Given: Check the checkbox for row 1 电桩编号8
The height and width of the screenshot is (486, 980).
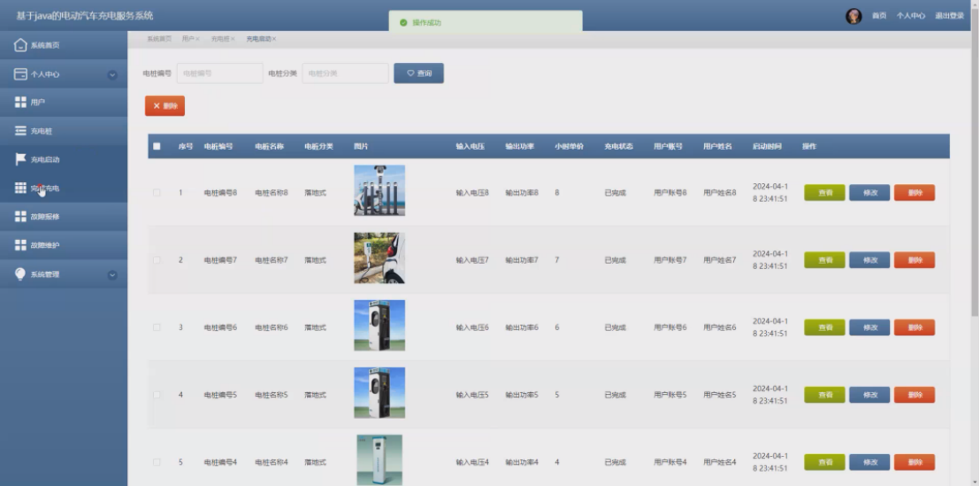Looking at the screenshot, I should [157, 193].
